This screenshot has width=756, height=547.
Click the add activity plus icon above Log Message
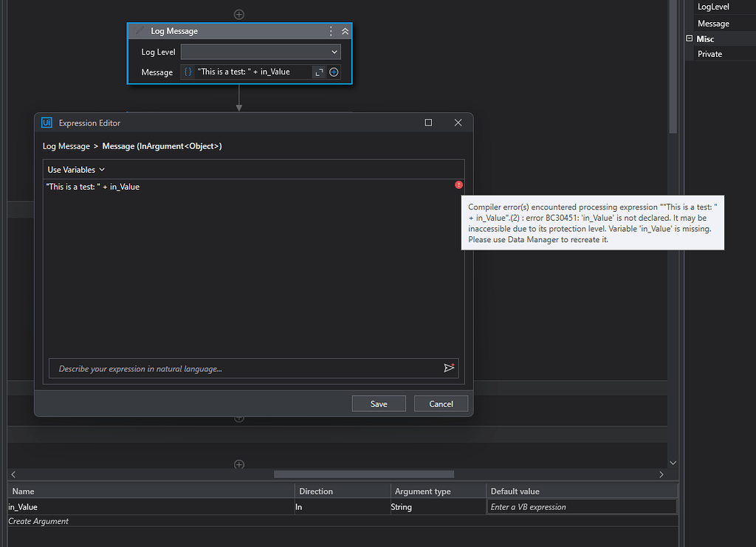pyautogui.click(x=238, y=13)
